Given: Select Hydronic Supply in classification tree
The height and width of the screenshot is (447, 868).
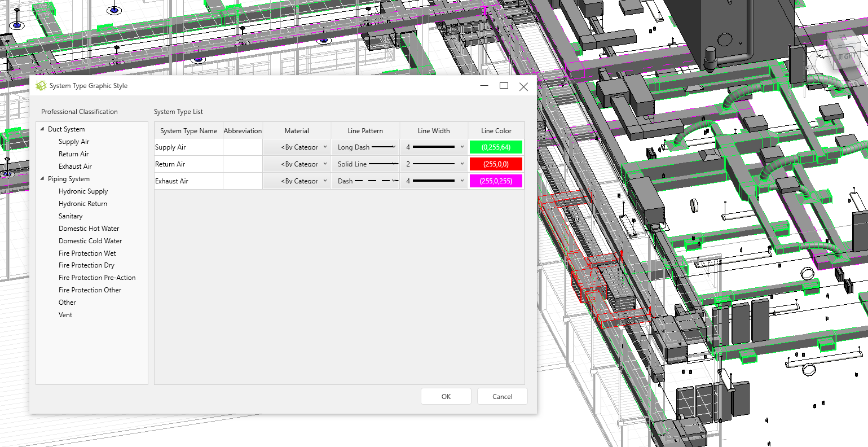Looking at the screenshot, I should 83,191.
